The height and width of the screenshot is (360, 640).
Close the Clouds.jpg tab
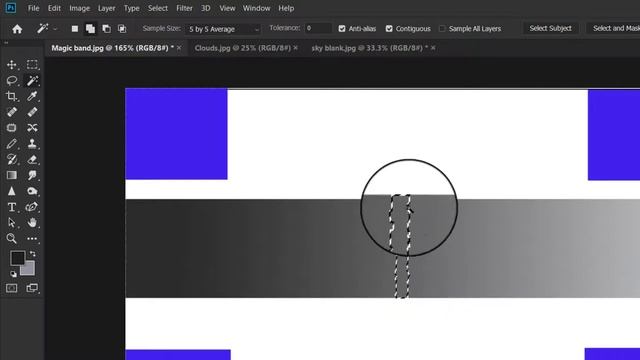coord(296,48)
